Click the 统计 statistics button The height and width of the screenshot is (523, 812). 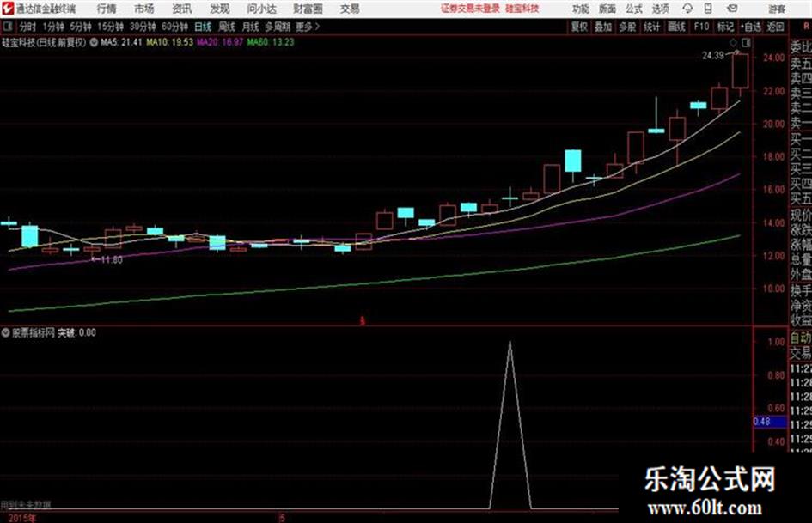tap(651, 27)
